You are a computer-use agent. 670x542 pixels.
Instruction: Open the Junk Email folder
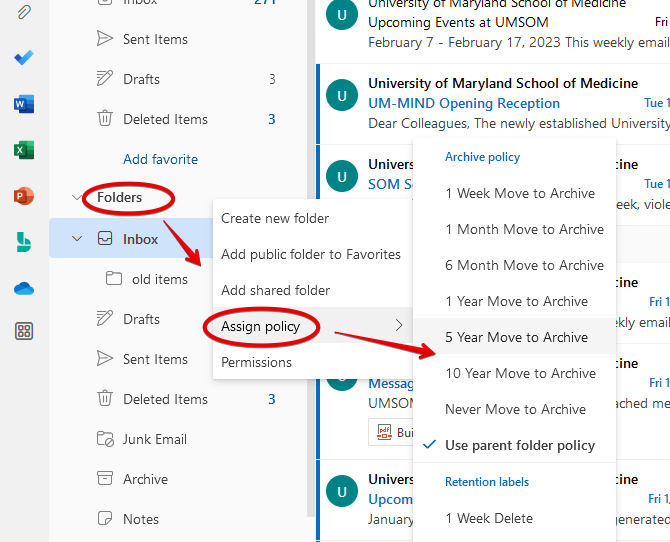pos(154,439)
